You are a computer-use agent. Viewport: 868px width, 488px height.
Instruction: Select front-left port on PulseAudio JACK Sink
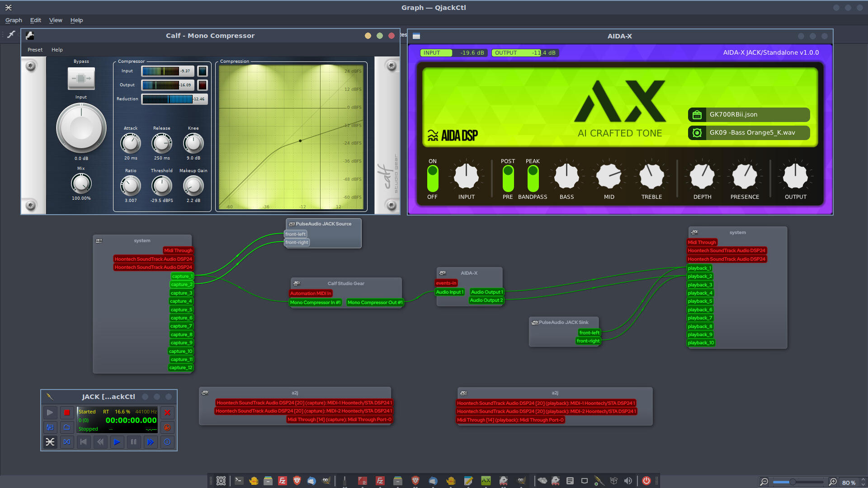590,333
